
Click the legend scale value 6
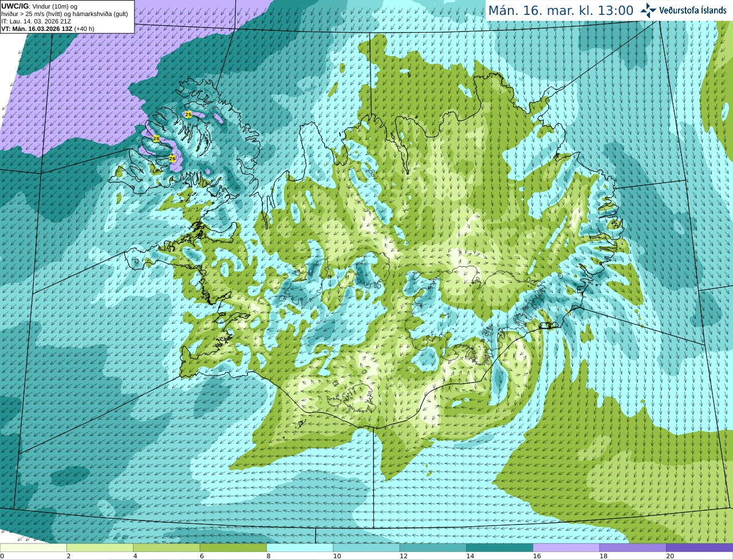(x=202, y=556)
